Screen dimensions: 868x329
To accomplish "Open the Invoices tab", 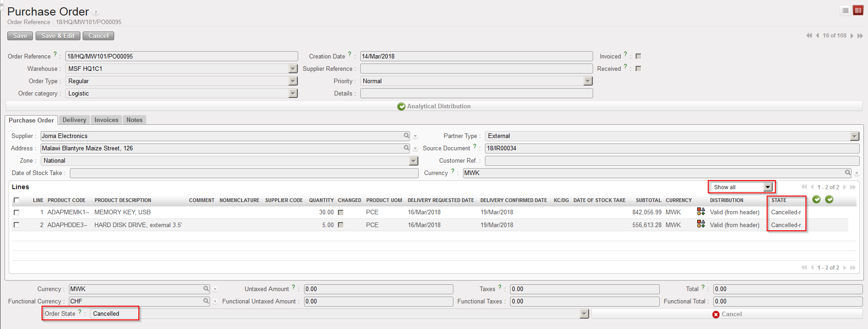I will [106, 120].
